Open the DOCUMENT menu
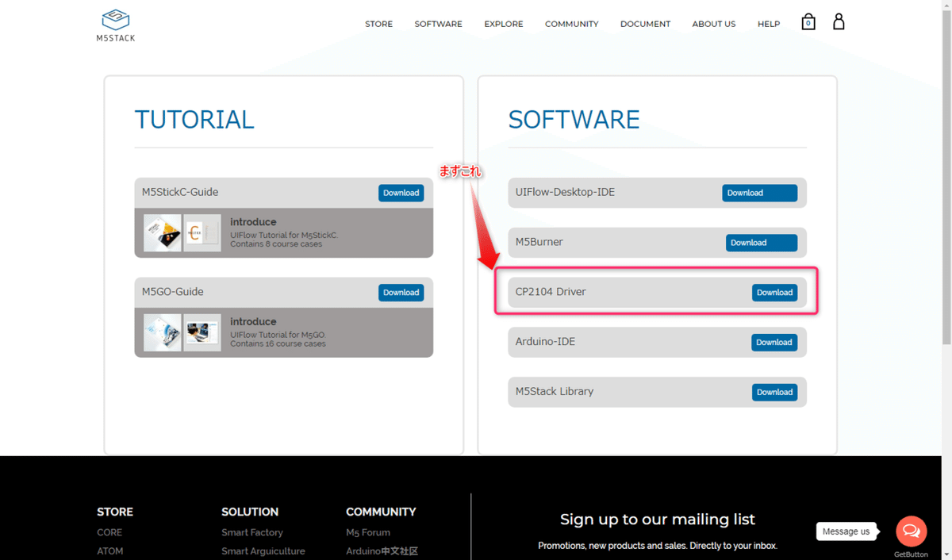Screen dimensions: 952x560 pyautogui.click(x=645, y=24)
